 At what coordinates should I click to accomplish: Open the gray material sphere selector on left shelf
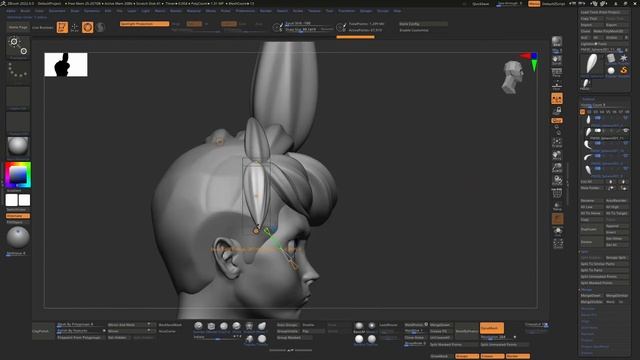click(18, 147)
